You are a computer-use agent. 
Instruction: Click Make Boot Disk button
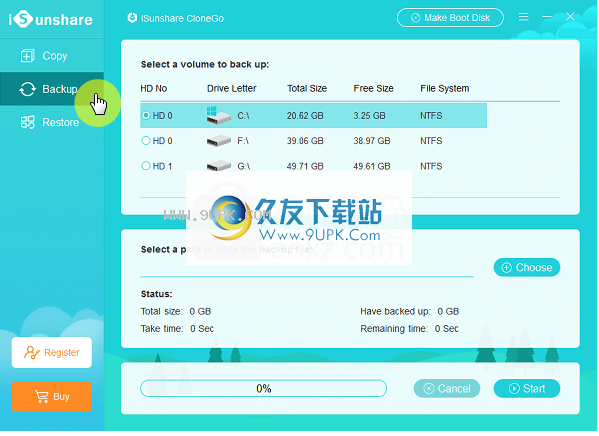pos(450,18)
